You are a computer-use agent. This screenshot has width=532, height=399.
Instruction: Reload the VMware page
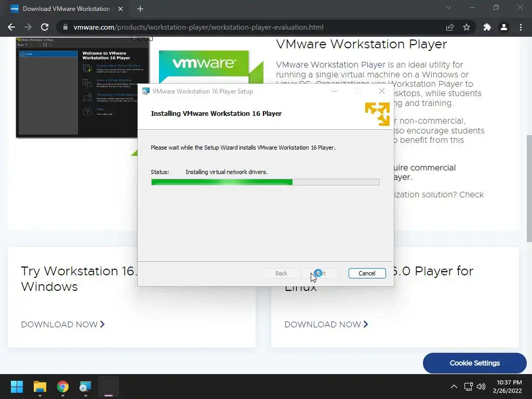click(45, 27)
